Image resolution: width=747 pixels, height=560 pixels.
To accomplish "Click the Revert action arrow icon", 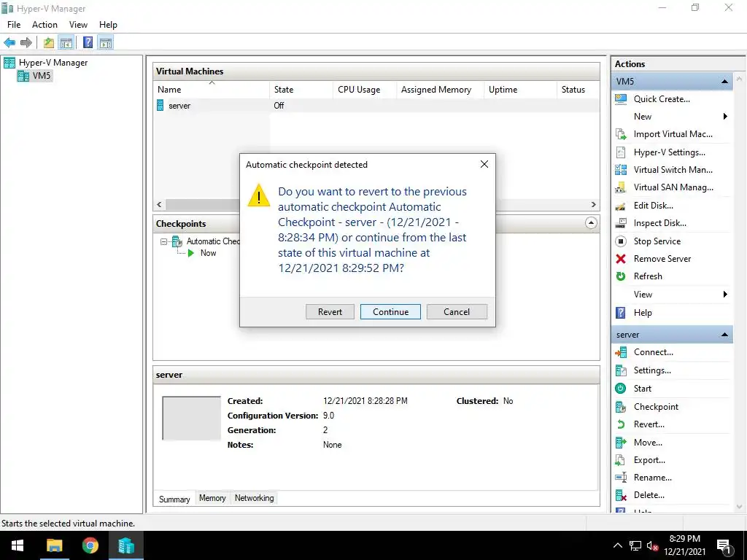I will [x=621, y=424].
